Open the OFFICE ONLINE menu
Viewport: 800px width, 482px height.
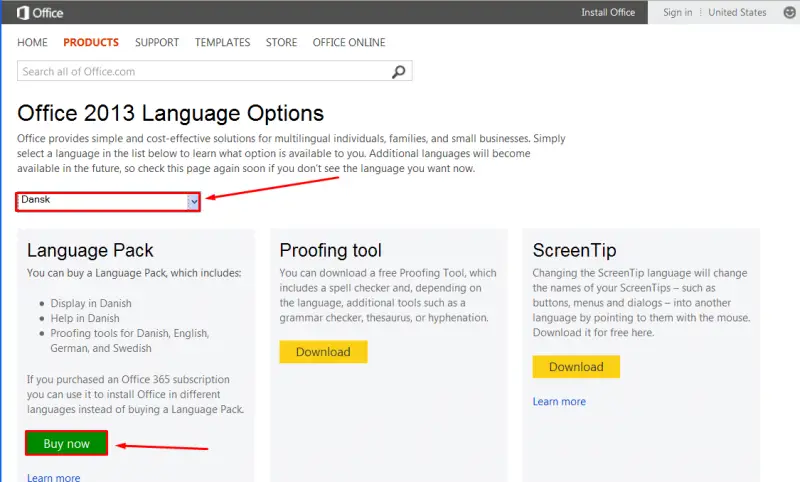[349, 42]
